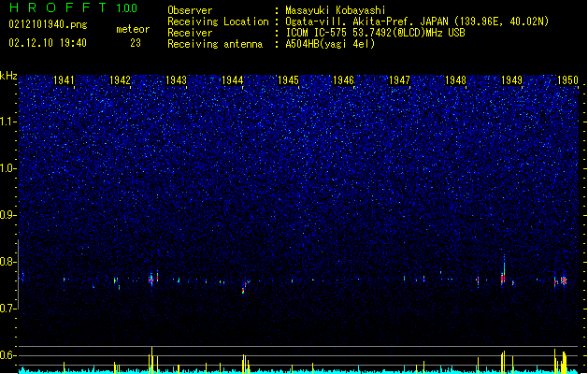Click the 1.1 frequency axis label
The image size is (588, 374).
tap(8, 122)
